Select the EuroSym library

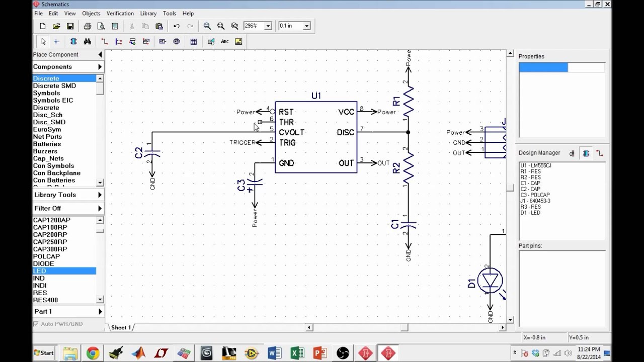point(64,130)
